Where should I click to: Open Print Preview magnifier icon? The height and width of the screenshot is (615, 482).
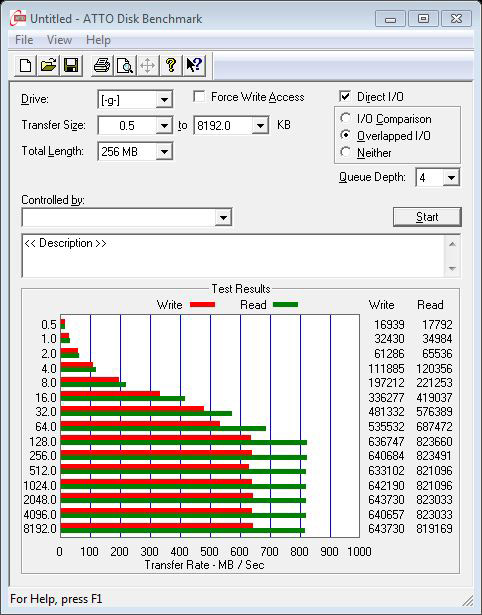[125, 65]
